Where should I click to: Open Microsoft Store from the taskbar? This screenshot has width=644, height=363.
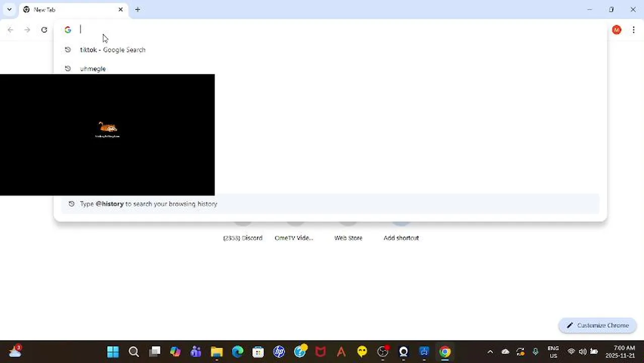[x=258, y=351]
